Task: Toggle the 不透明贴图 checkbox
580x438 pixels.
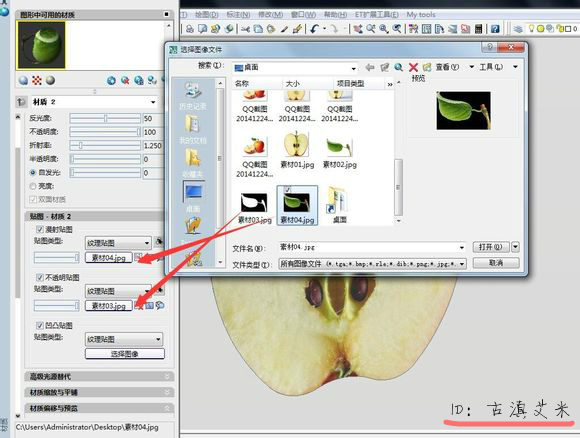Action: (40, 277)
